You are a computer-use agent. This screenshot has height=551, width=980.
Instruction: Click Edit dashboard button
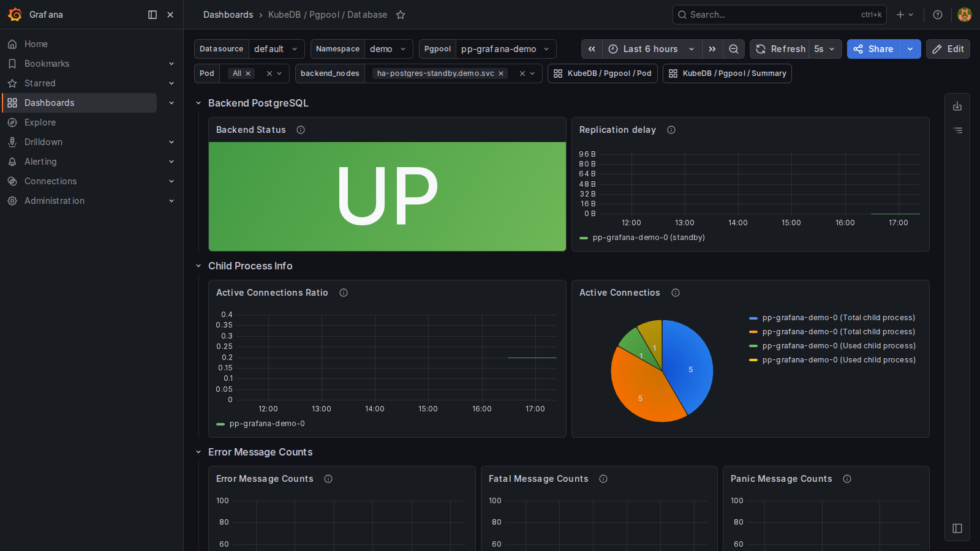click(x=948, y=49)
